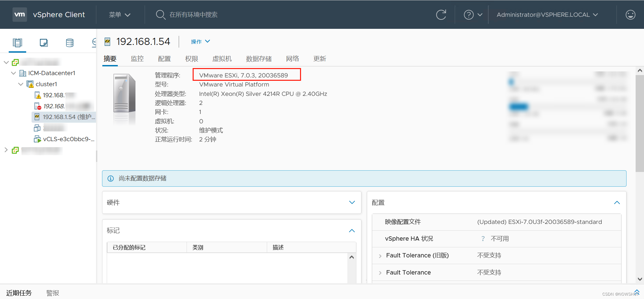
Task: Select cluster1 in the inventory tree
Action: pyautogui.click(x=46, y=84)
